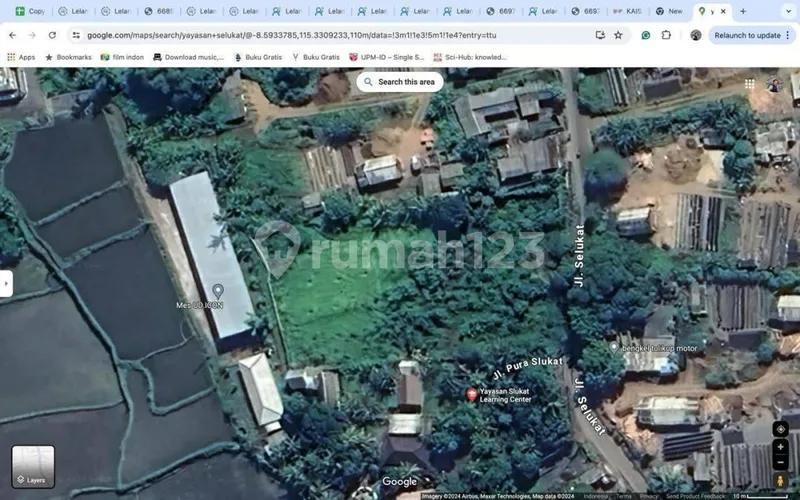Select the Yayasan Slukat Learning Center marker
The width and height of the screenshot is (800, 500).
coord(472,394)
